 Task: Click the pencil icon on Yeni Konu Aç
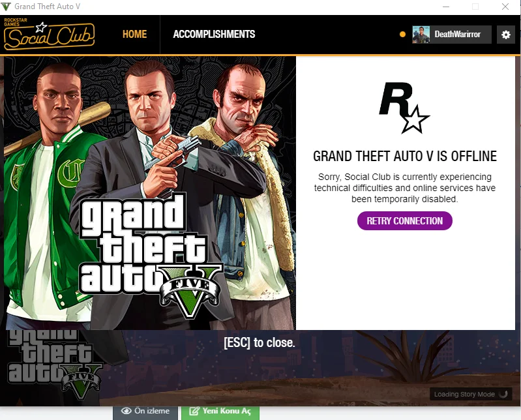click(194, 411)
